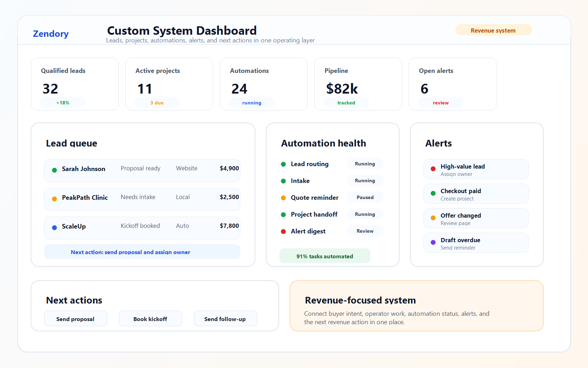Click Paused badge for Quote reminder
Screen dimensions: 588x368
[x=365, y=197]
